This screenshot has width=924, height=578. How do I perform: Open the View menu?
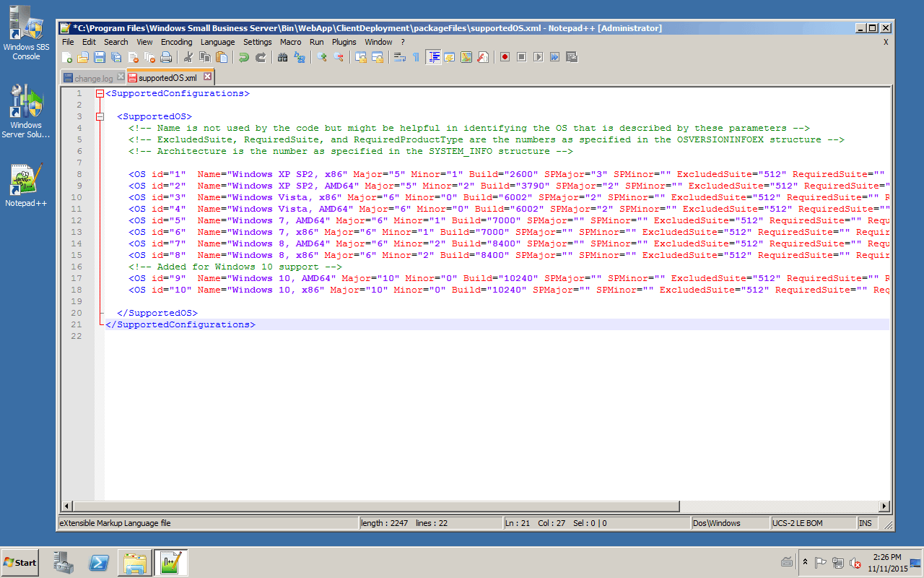tap(144, 42)
